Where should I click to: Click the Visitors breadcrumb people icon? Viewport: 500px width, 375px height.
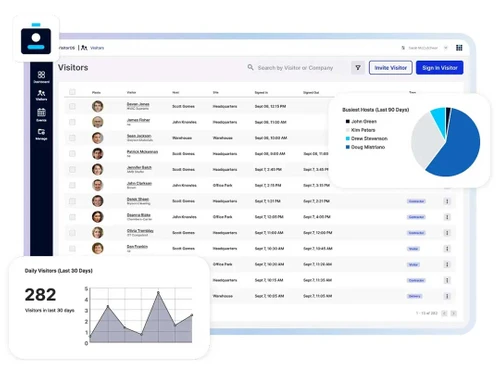pos(84,48)
